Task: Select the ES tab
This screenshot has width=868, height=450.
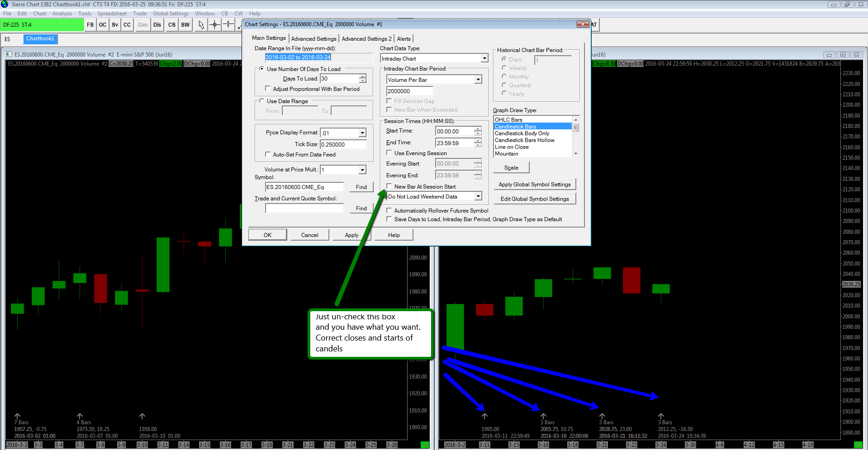Action: click(x=7, y=39)
